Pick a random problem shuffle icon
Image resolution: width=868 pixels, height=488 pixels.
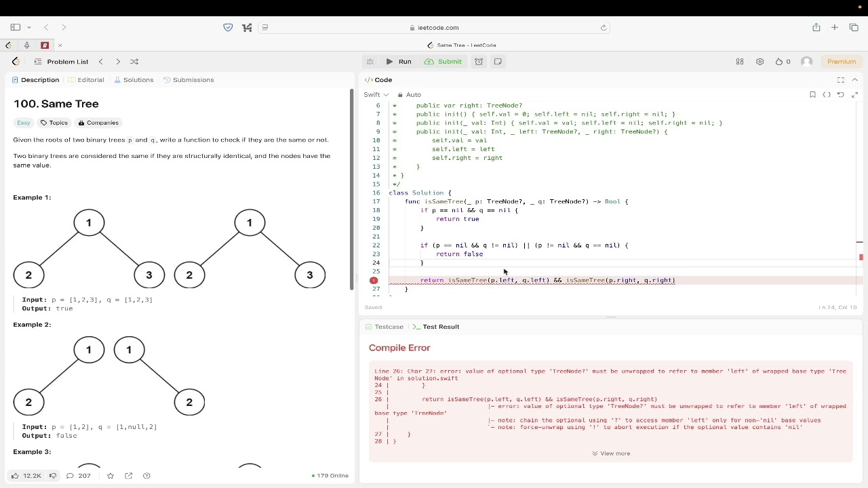tap(134, 62)
